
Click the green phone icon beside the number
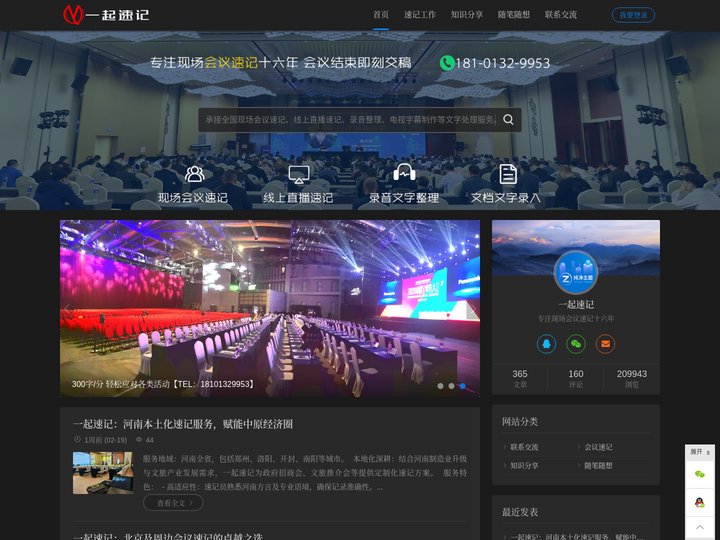tap(446, 63)
